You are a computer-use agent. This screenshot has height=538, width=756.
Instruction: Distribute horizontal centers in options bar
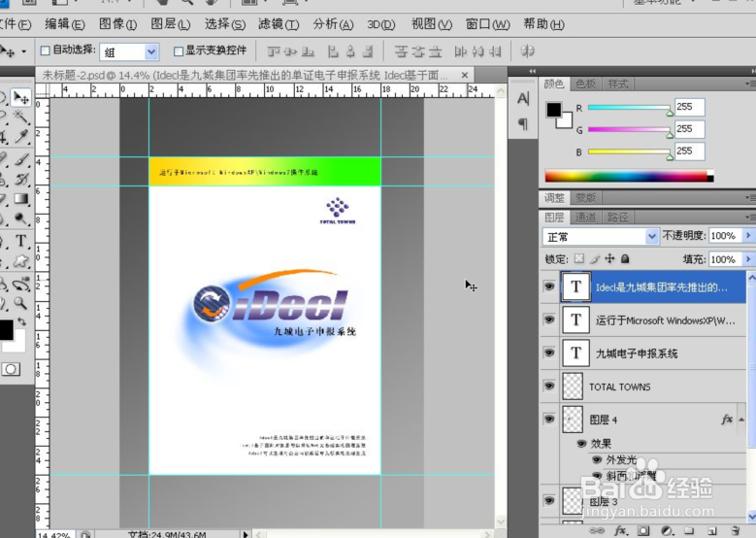[x=477, y=51]
